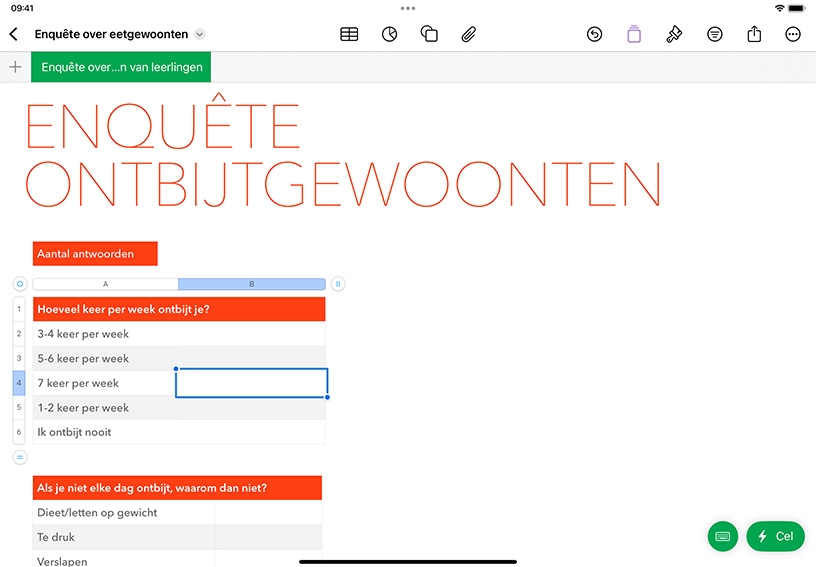816x567 pixels.
Task: Select the 'Te druk' cell
Action: (x=124, y=537)
